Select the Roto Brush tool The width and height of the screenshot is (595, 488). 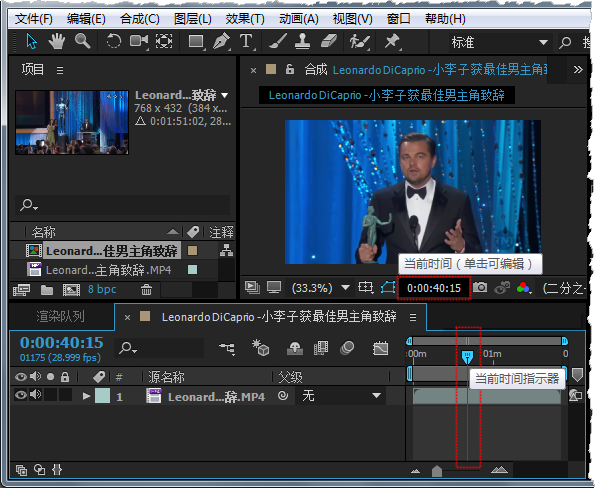(x=359, y=41)
